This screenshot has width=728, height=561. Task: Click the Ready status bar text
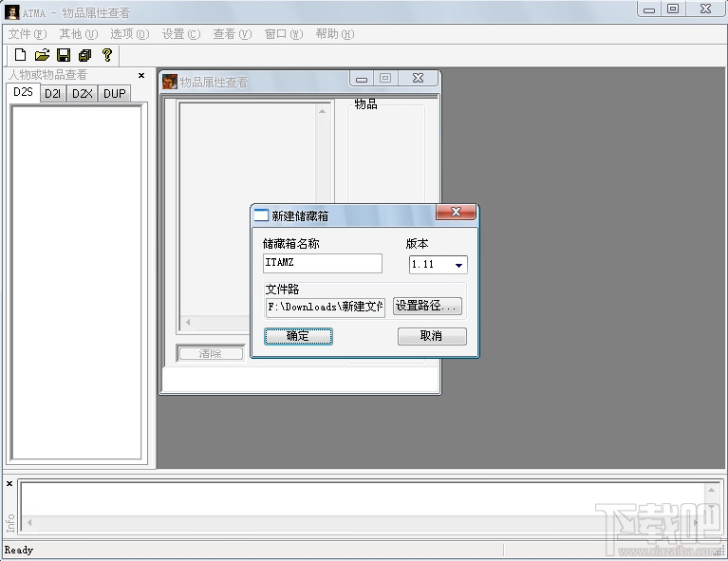[19, 550]
